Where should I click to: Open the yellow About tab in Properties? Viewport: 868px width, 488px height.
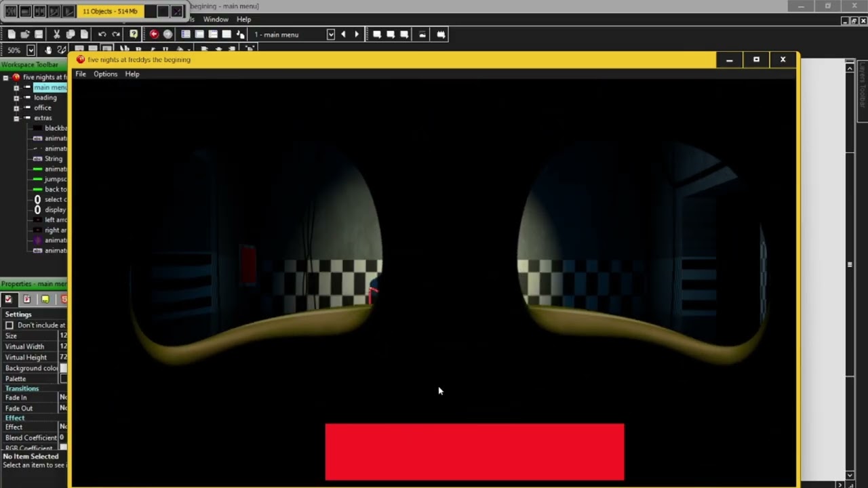[x=45, y=299]
